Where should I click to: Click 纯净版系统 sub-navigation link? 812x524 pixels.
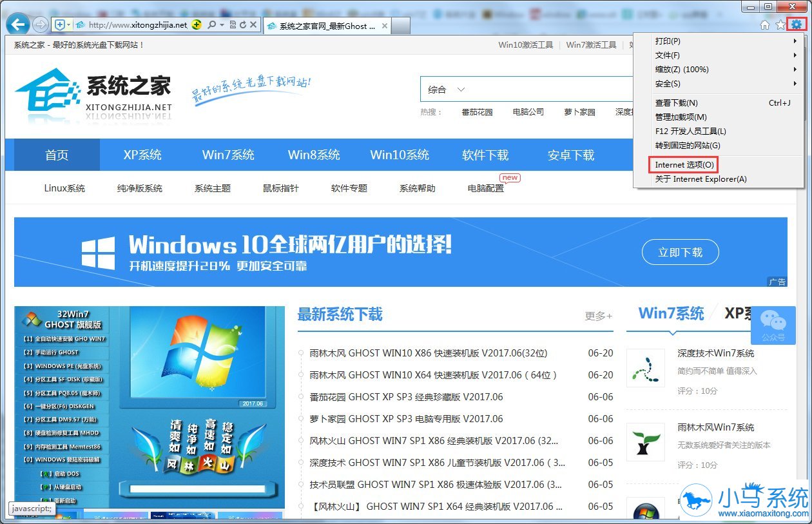140,188
